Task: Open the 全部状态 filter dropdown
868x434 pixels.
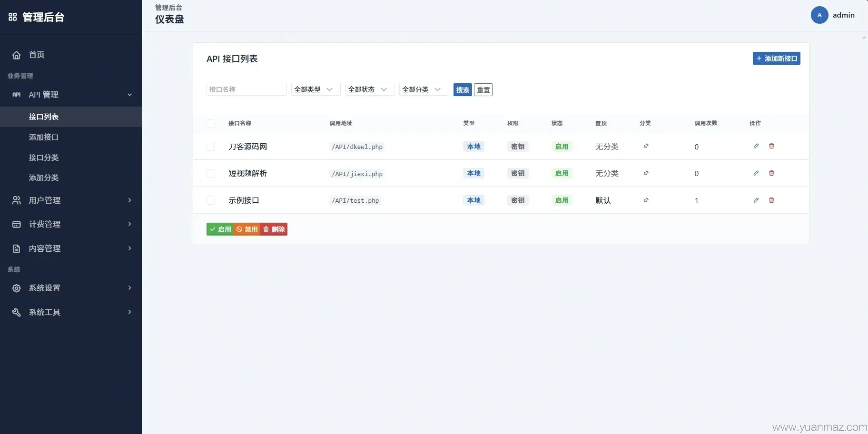Action: (x=370, y=89)
